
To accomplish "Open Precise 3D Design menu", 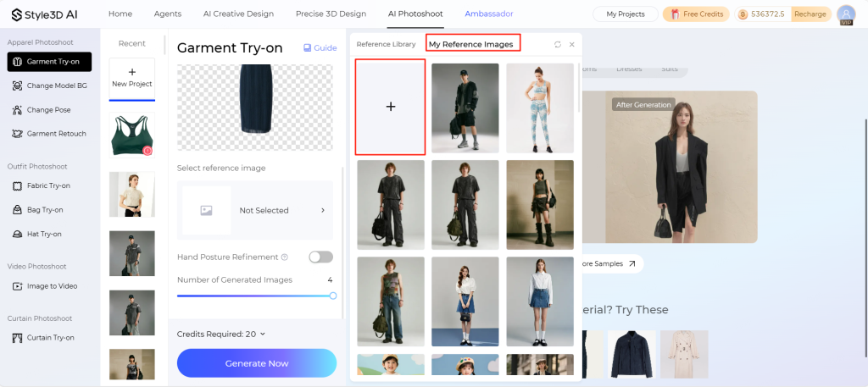I will tap(331, 14).
